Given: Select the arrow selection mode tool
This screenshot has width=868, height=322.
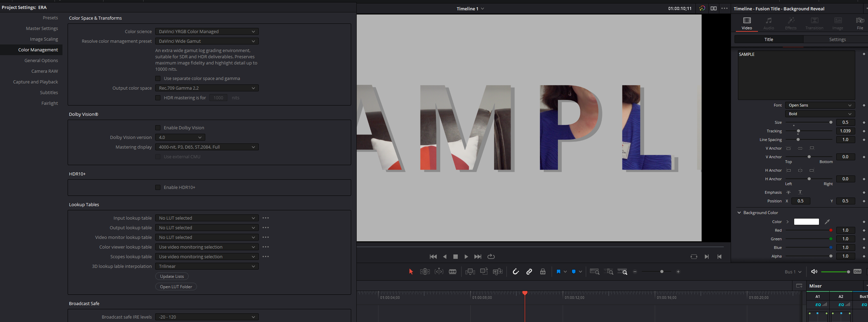Looking at the screenshot, I should (411, 272).
